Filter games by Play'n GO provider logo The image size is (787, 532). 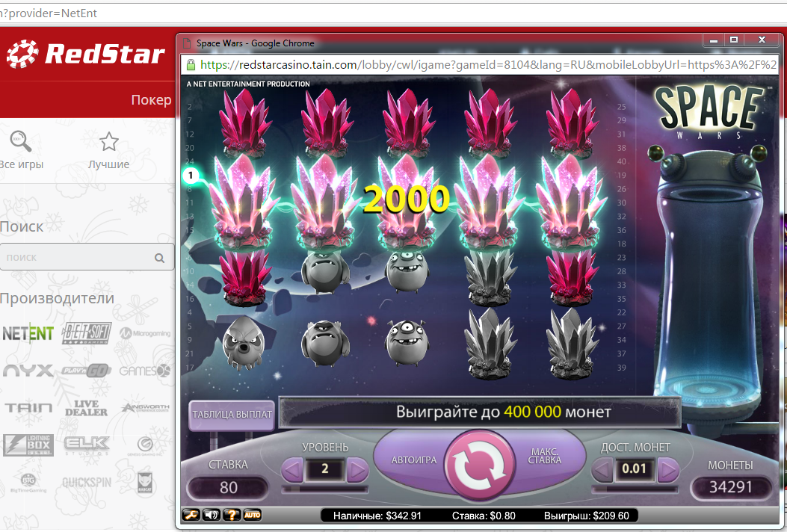87,371
